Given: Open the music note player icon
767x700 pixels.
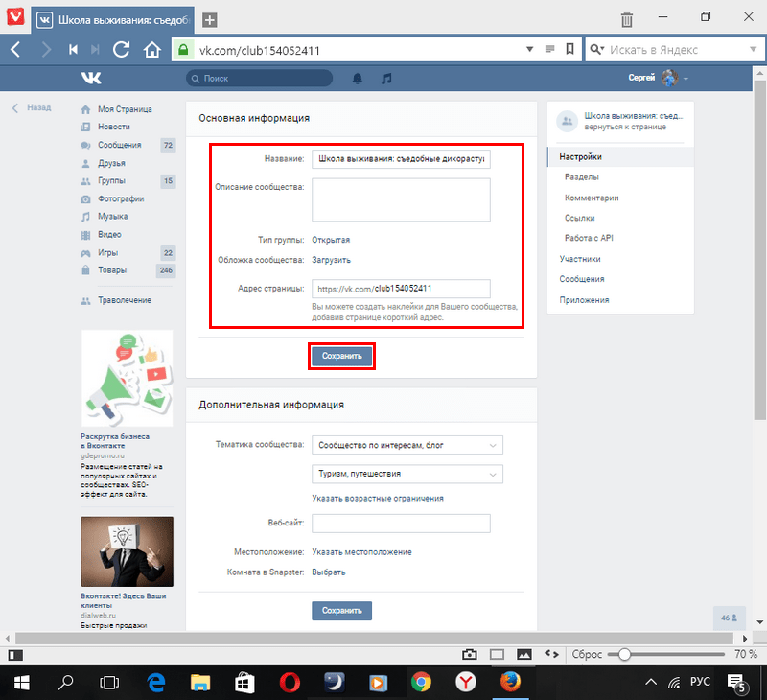Looking at the screenshot, I should click(x=386, y=78).
